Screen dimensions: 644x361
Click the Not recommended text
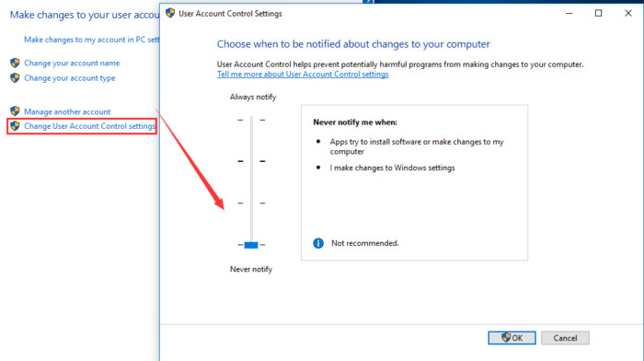[365, 243]
